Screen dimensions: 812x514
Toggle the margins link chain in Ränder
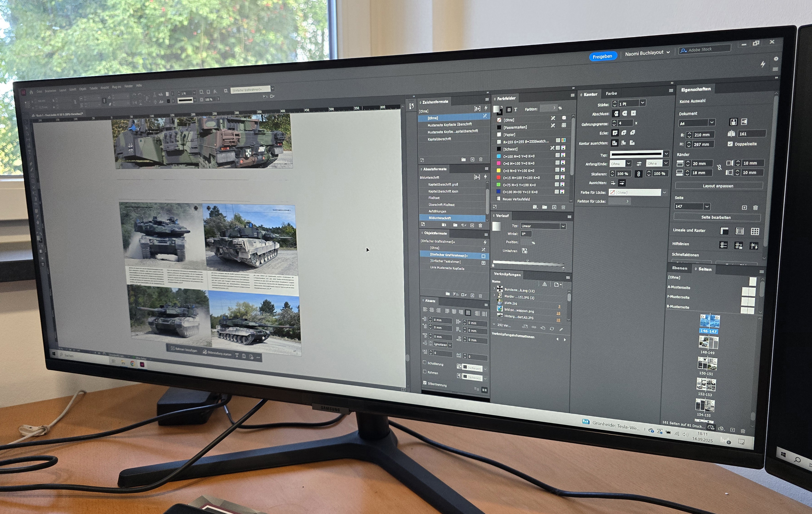point(719,167)
